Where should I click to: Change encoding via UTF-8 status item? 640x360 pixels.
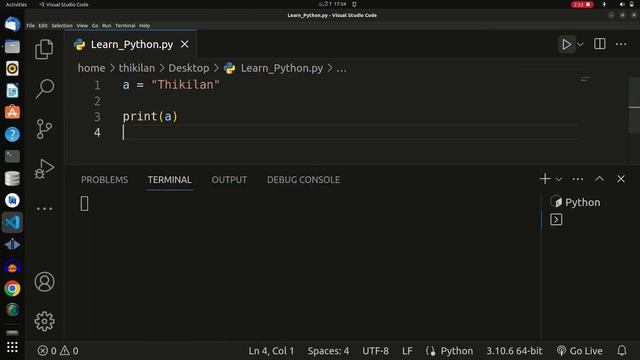pos(375,351)
